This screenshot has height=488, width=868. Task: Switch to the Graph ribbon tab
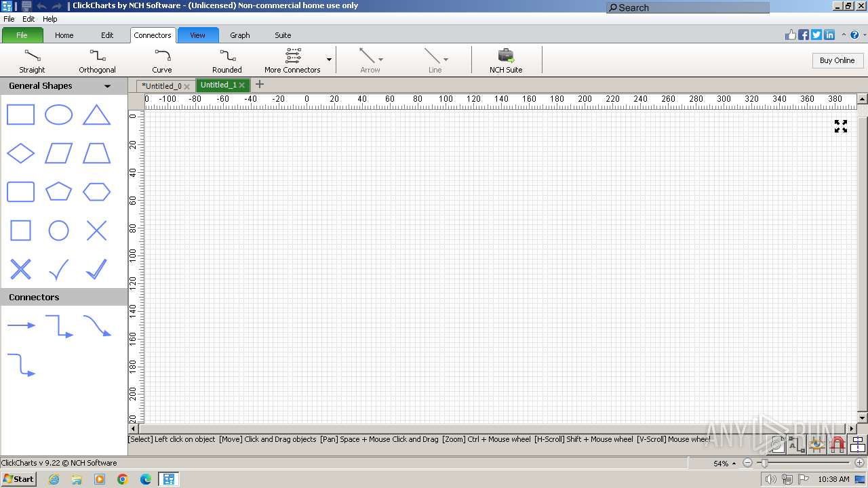pos(239,35)
